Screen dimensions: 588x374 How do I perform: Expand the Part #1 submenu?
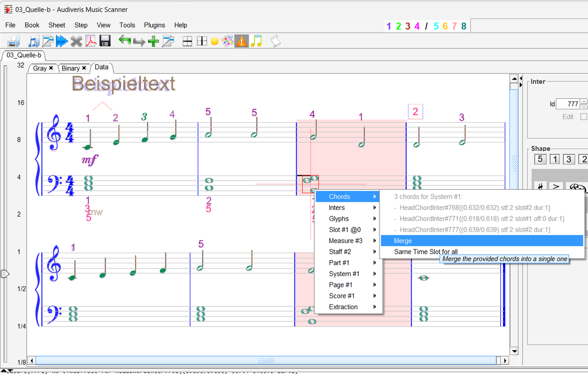click(348, 263)
